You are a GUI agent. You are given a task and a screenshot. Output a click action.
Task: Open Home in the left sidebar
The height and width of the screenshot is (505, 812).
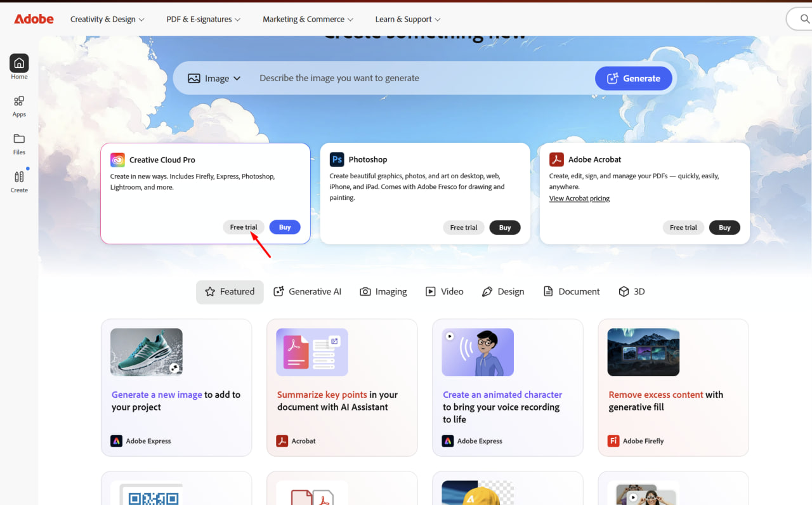pos(19,67)
